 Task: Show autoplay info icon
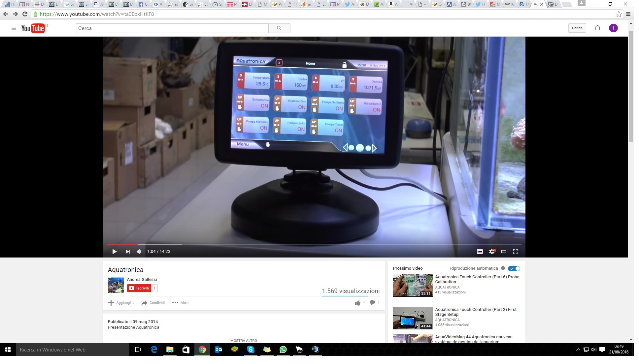click(x=503, y=268)
